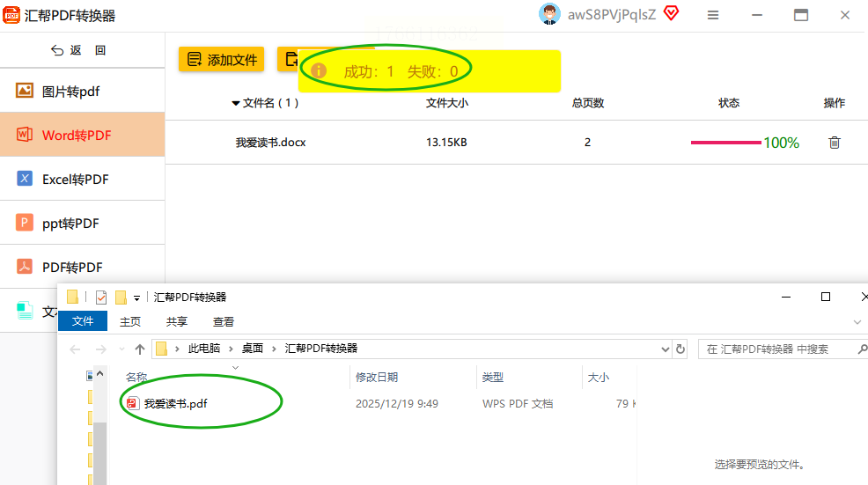
Task: Select Excel转PDF in the sidebar
Action: pos(83,179)
